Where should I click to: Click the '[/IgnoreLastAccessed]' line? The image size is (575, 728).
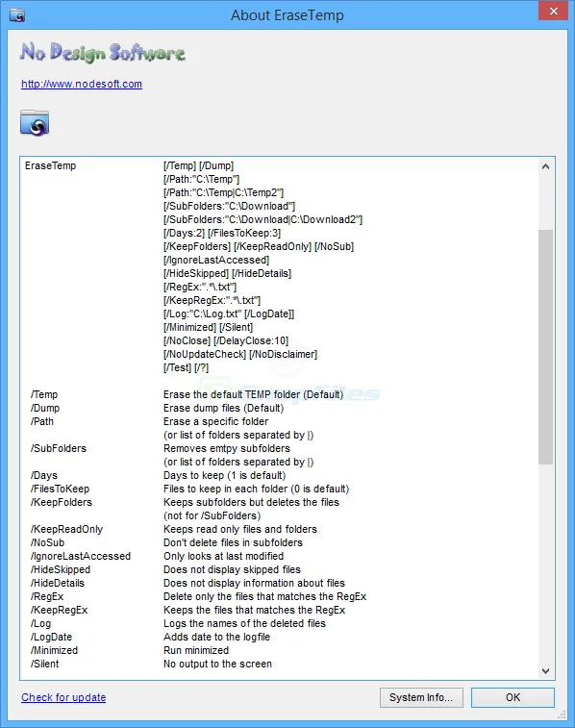tap(216, 260)
